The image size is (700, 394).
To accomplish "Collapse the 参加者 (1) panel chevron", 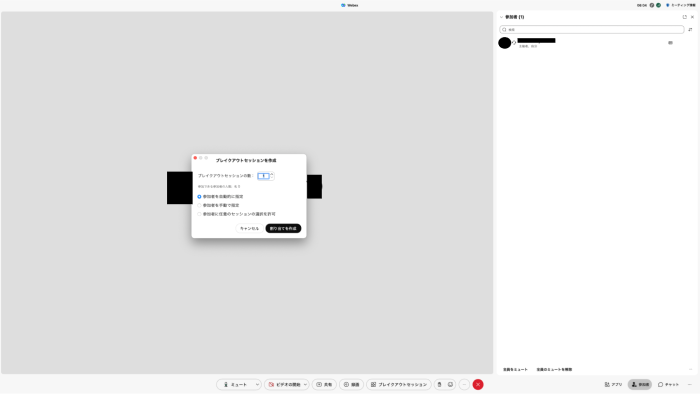I will 501,17.
